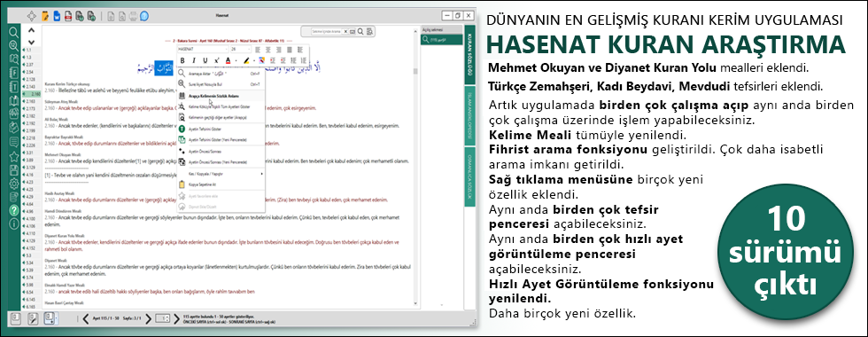The image size is (868, 337).
Task: Click the four-way move arrows toolbar icon
Action: pyautogui.click(x=32, y=16)
